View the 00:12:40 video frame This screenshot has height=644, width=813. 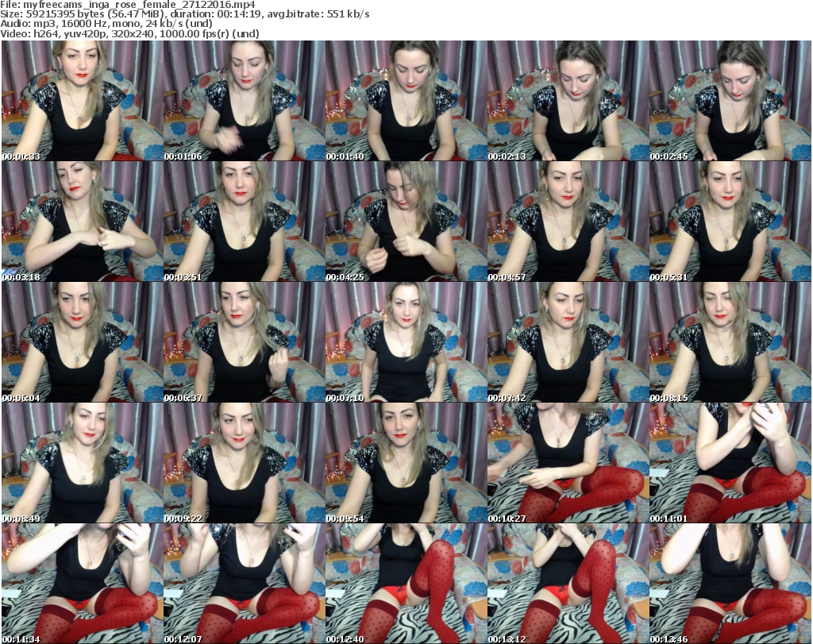click(x=406, y=584)
